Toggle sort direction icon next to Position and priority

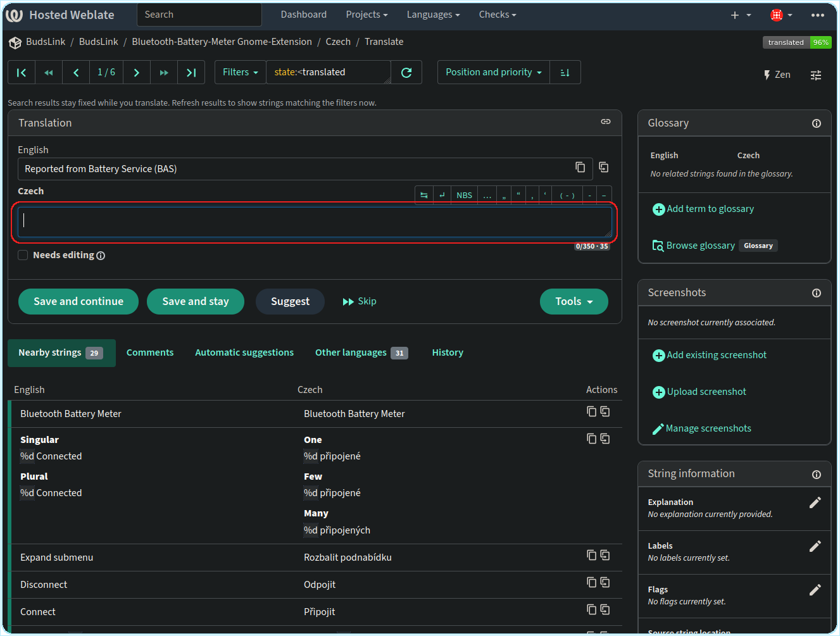(565, 73)
